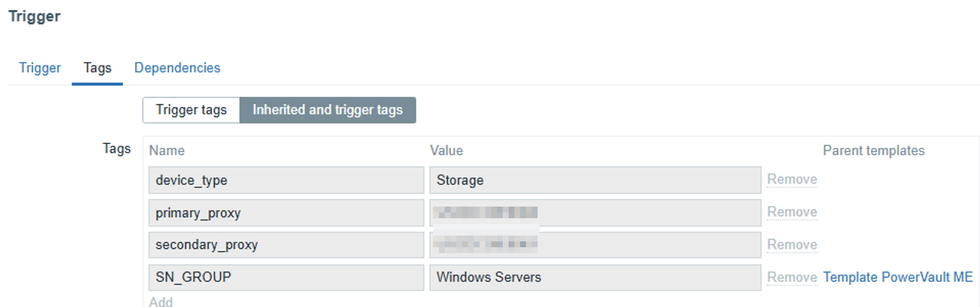Screen dimensions: 980x307
Task: Open the Dependencies tab
Action: tap(177, 68)
